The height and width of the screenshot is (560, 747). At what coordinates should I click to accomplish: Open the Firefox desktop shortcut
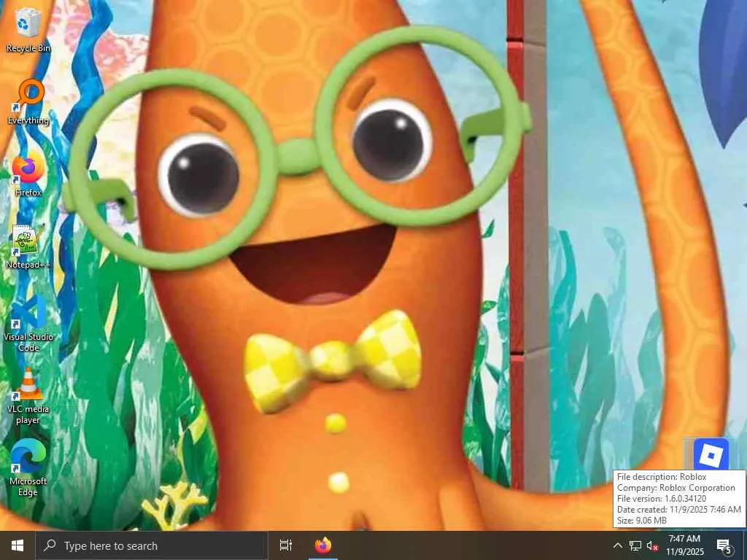[x=28, y=174]
